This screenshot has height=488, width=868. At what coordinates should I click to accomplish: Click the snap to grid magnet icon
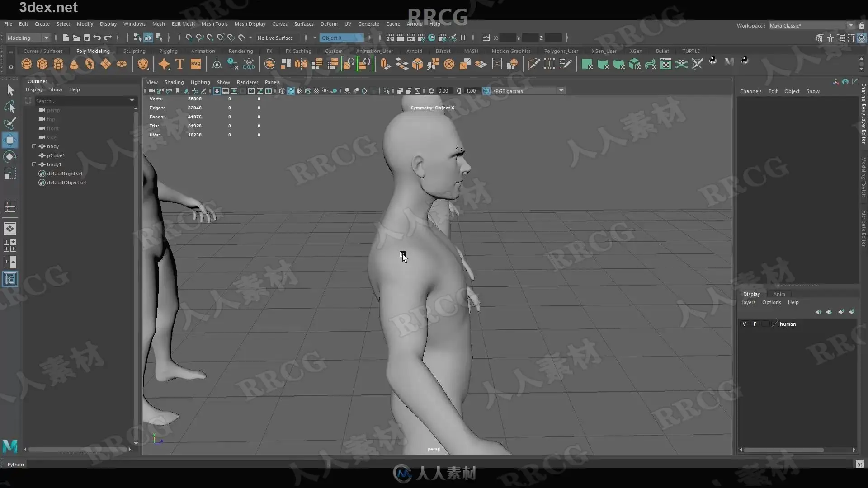tap(189, 38)
